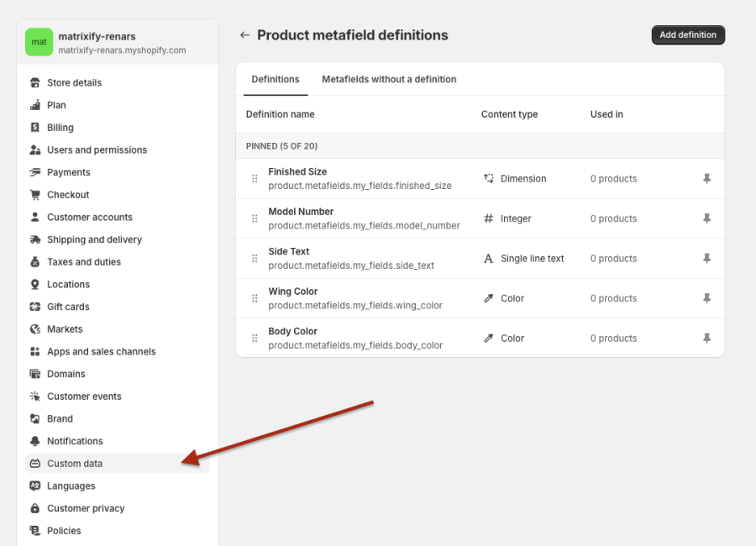
Task: Select the Custom data sidebar icon
Action: pos(33,463)
